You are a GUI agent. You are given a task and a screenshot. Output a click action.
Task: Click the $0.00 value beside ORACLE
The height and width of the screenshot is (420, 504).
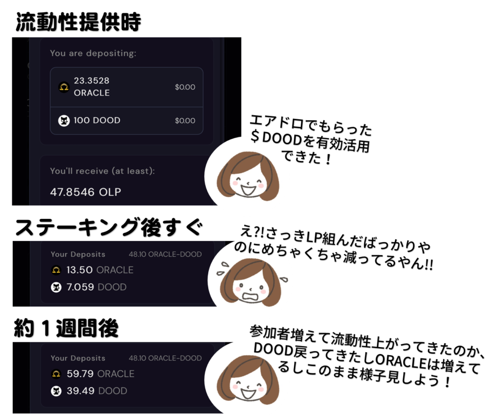coord(185,87)
